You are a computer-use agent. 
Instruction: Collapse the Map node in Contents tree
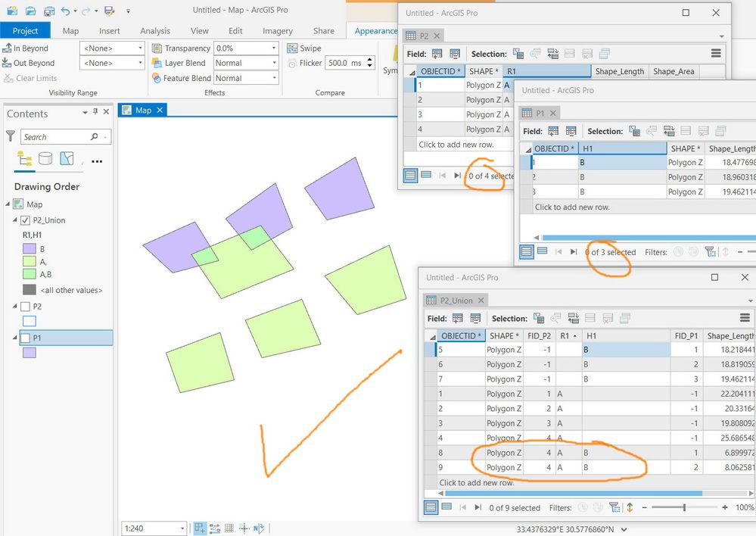tap(8, 204)
